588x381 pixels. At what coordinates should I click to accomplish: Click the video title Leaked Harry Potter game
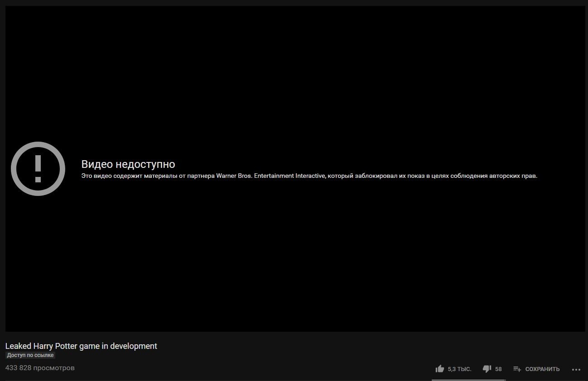tap(81, 346)
